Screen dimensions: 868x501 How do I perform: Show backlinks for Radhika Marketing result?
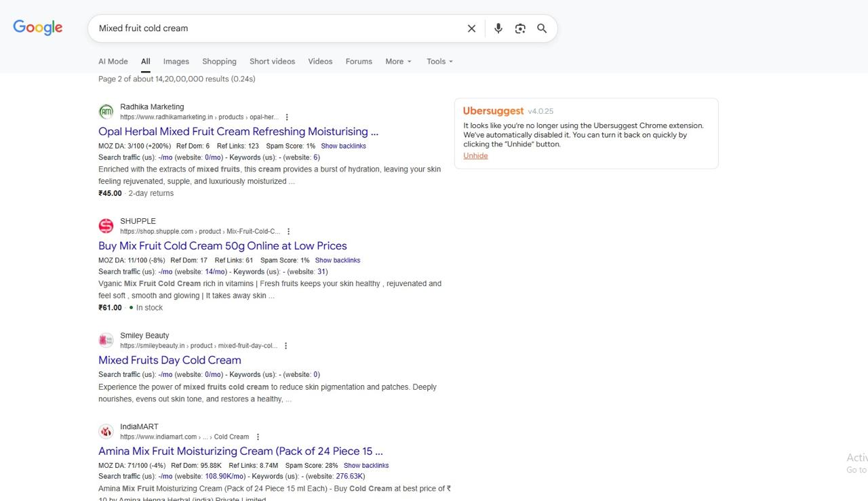(343, 146)
